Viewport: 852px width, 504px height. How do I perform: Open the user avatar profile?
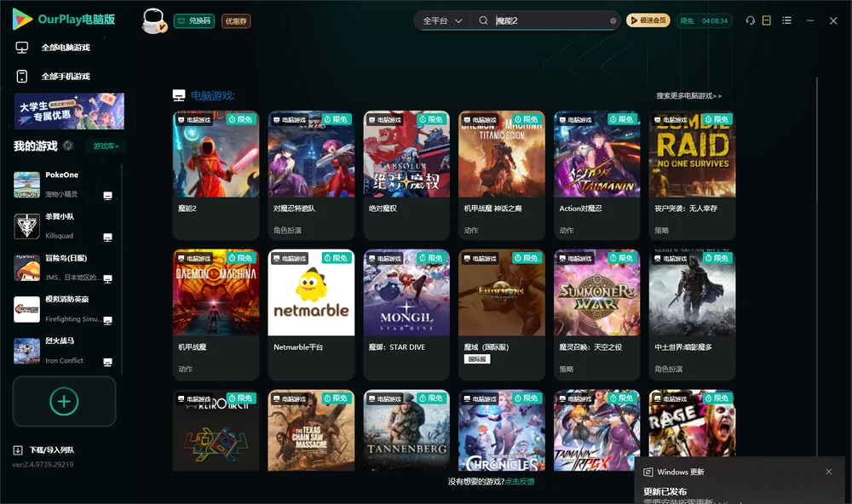tap(153, 20)
